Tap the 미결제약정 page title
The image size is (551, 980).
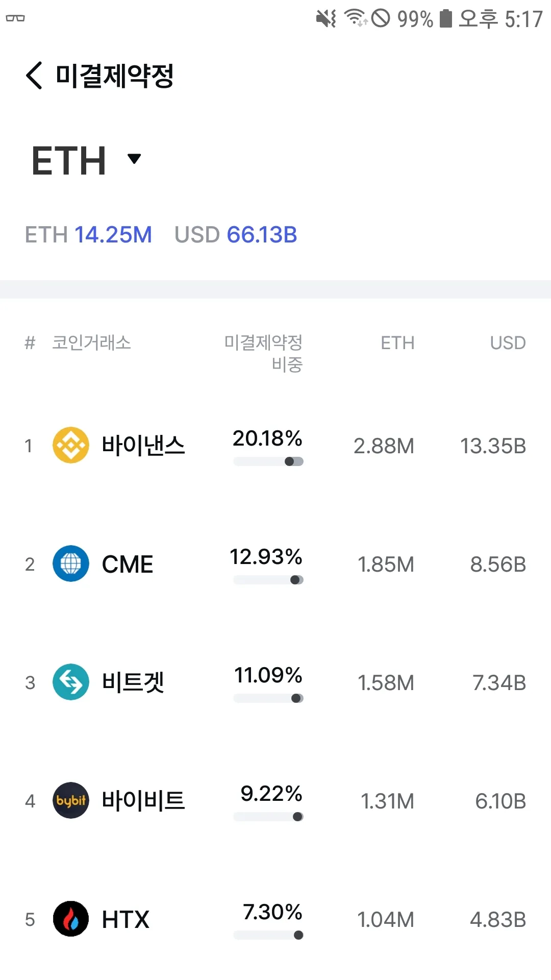click(x=115, y=76)
